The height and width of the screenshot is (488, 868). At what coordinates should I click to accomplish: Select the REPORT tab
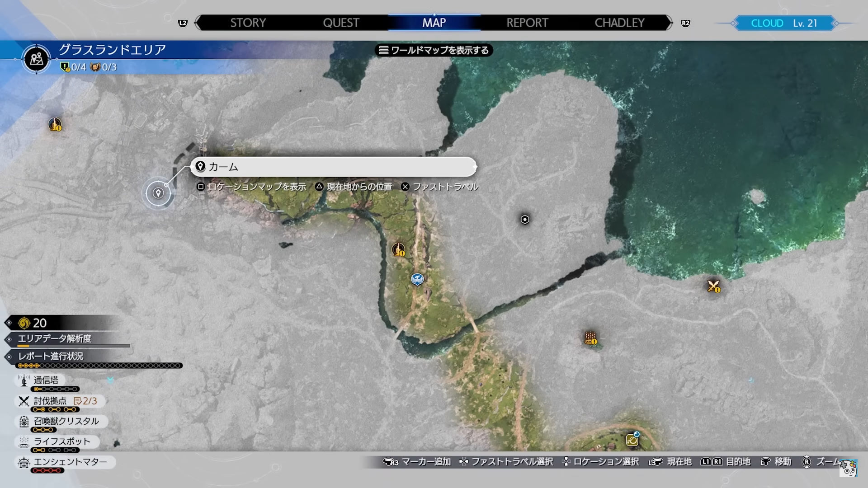527,23
